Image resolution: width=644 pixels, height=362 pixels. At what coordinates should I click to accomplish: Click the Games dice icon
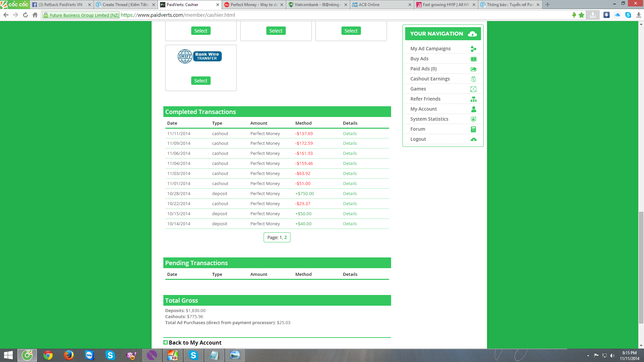pos(473,89)
